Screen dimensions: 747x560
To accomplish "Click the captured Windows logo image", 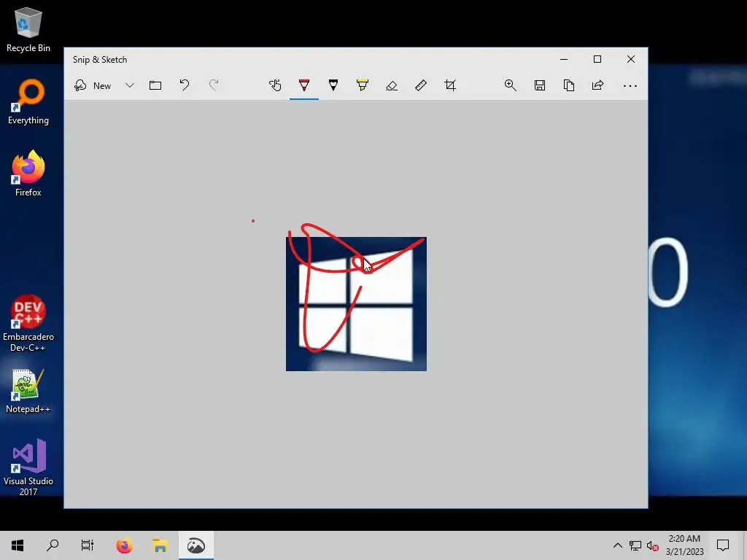I will pos(356,304).
